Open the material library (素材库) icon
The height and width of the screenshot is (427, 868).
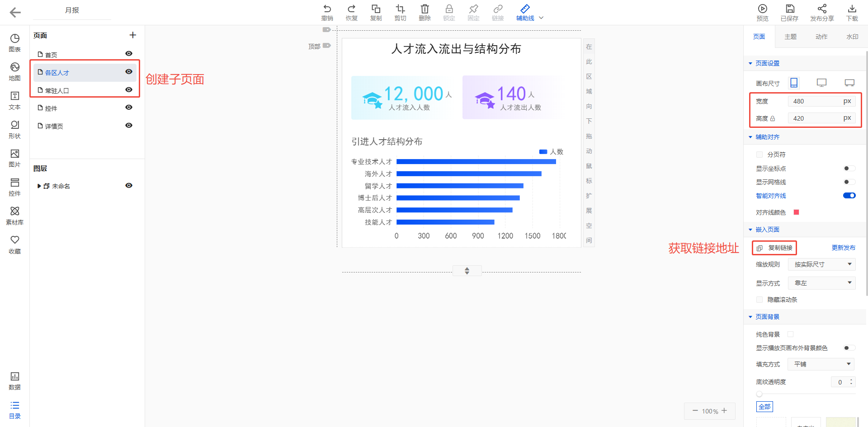[x=15, y=211]
